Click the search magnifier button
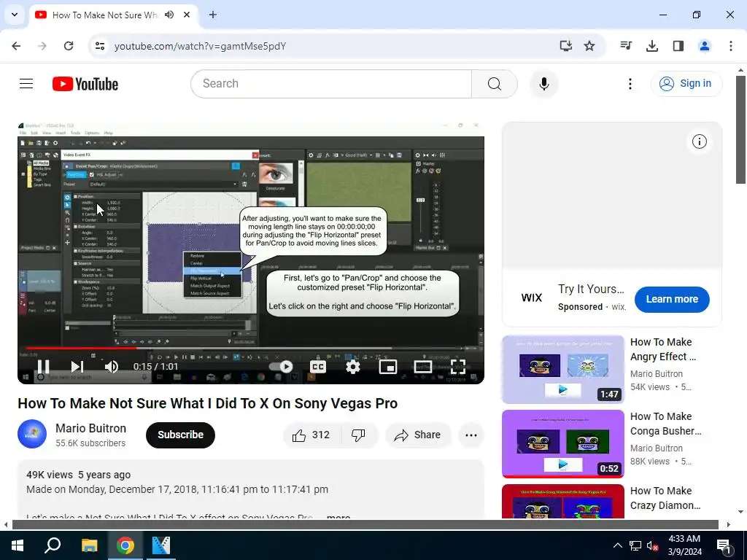Image resolution: width=747 pixels, height=560 pixels. (495, 84)
